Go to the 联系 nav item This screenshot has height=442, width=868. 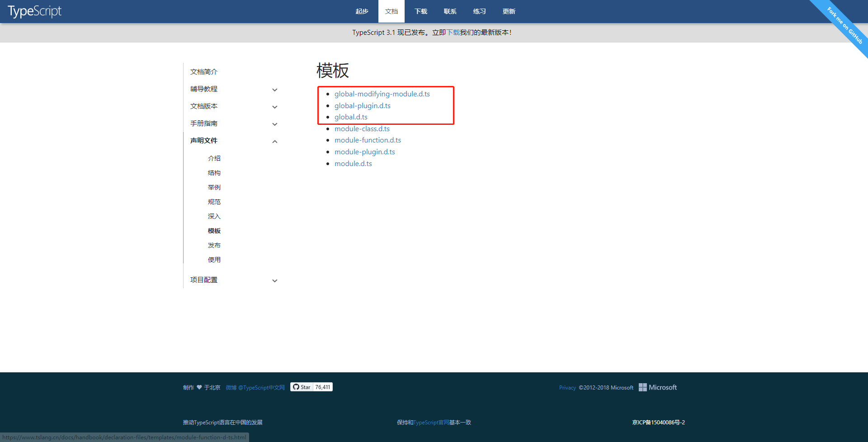click(450, 11)
